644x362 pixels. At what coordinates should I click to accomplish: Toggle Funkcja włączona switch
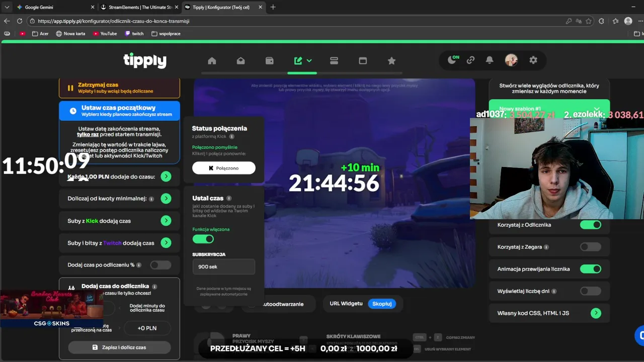pyautogui.click(x=203, y=239)
